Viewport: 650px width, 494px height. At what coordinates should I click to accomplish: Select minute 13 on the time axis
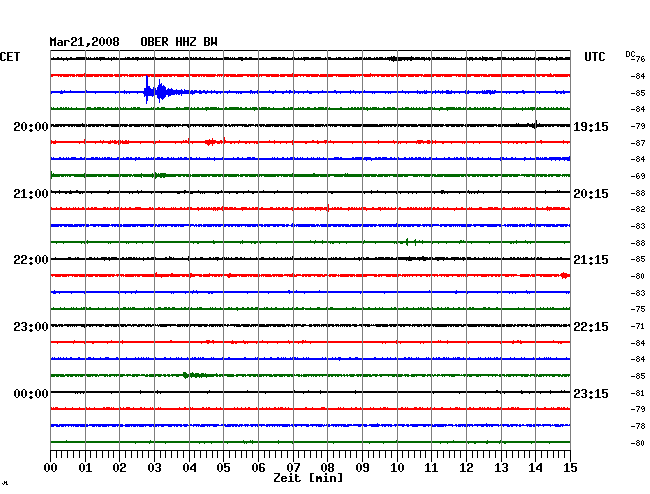[501, 468]
